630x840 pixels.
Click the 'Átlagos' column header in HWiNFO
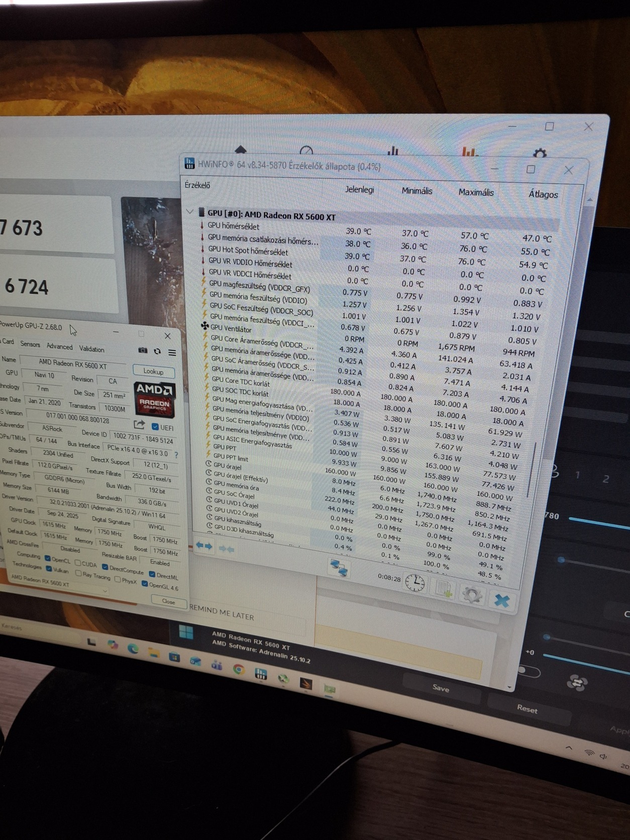[x=543, y=194]
